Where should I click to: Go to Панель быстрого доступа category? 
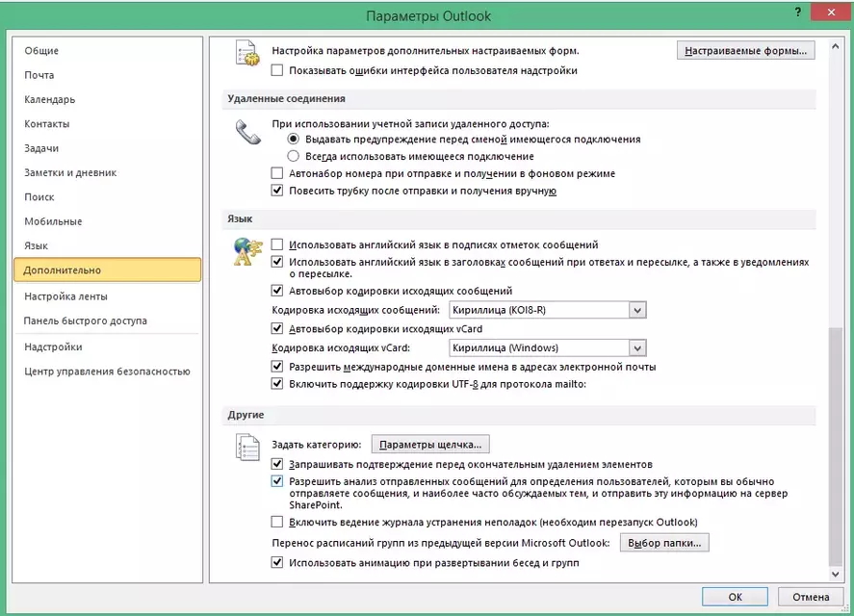point(107,321)
